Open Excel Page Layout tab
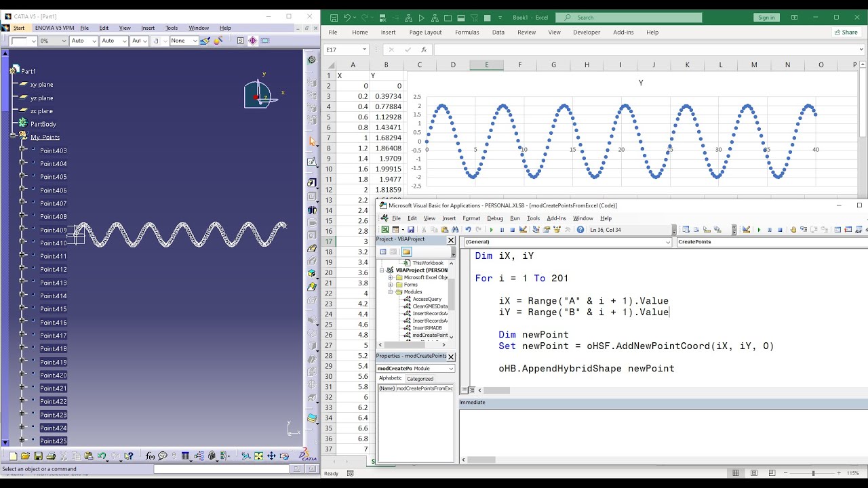 click(425, 33)
